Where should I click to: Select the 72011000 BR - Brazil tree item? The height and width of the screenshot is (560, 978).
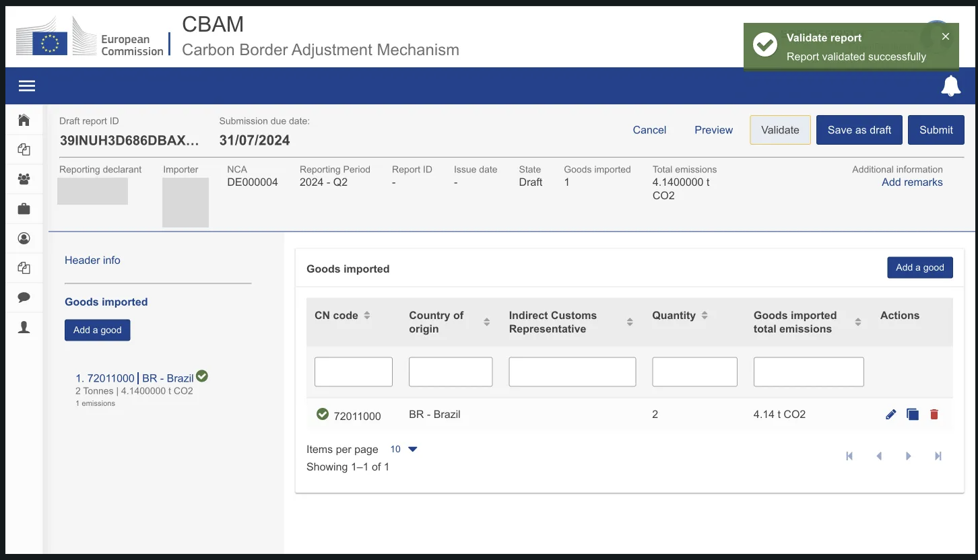[135, 378]
